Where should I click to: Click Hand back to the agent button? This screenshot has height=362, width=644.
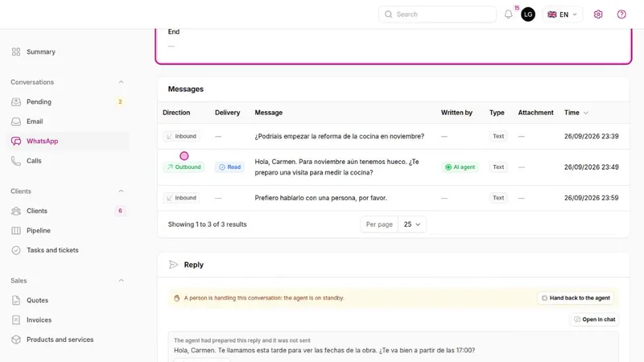[x=576, y=298]
